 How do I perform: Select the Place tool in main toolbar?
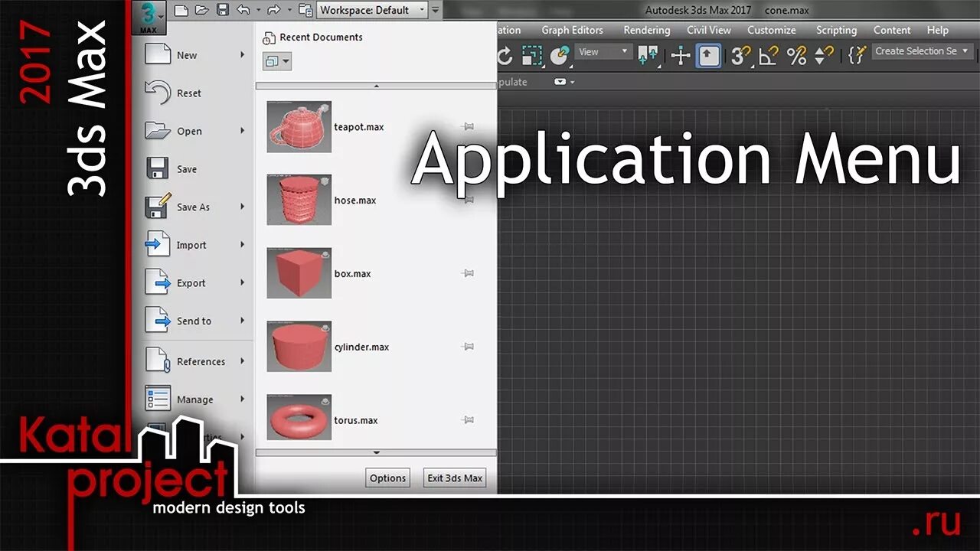[x=561, y=55]
